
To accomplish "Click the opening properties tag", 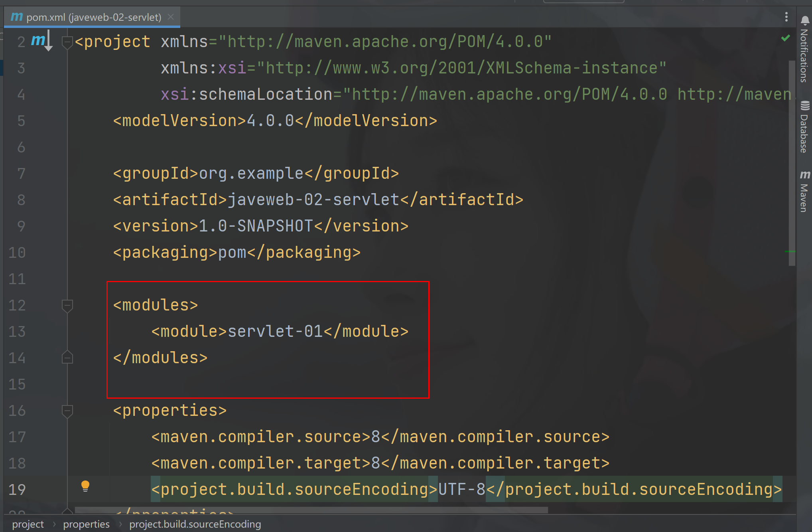I will (x=170, y=410).
